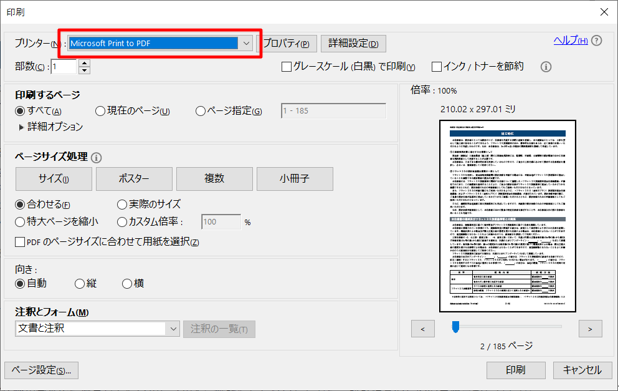The image size is (619, 391).
Task: Select the 特大ページを縮小 radio button
Action: pyautogui.click(x=20, y=222)
